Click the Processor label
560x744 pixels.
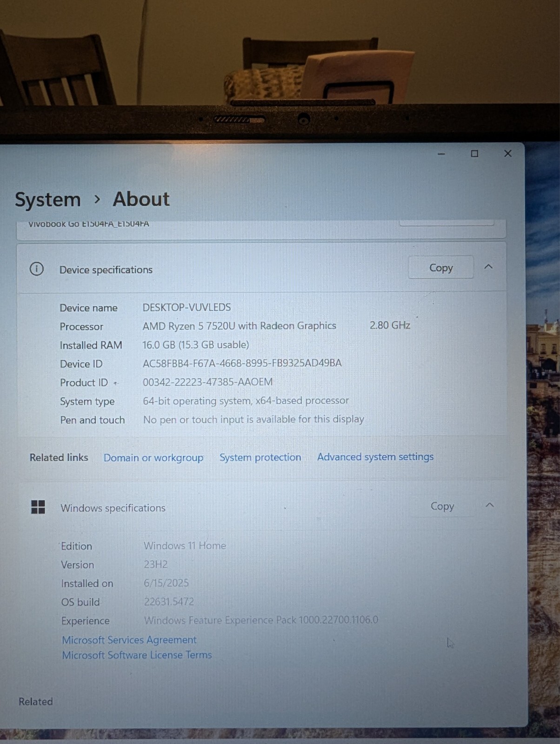(x=81, y=326)
